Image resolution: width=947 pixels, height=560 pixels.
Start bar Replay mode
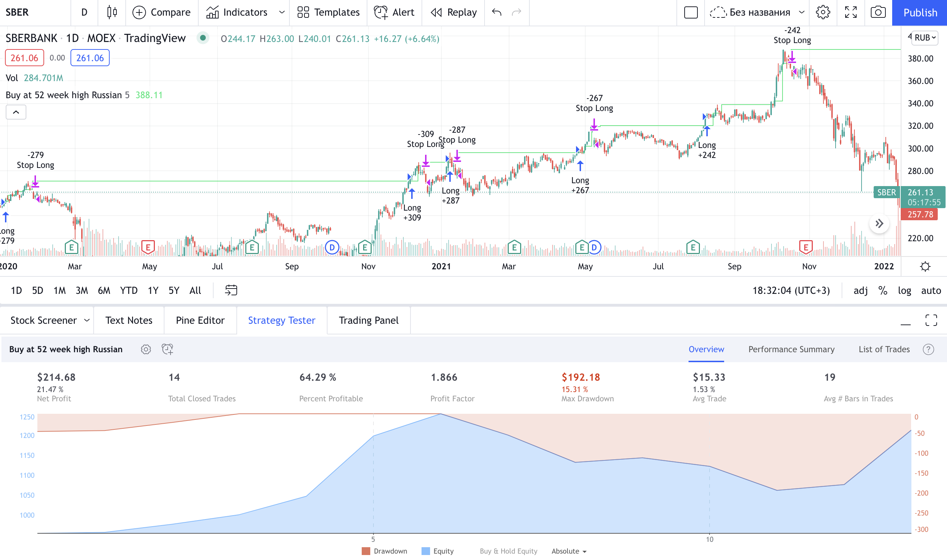tap(453, 12)
